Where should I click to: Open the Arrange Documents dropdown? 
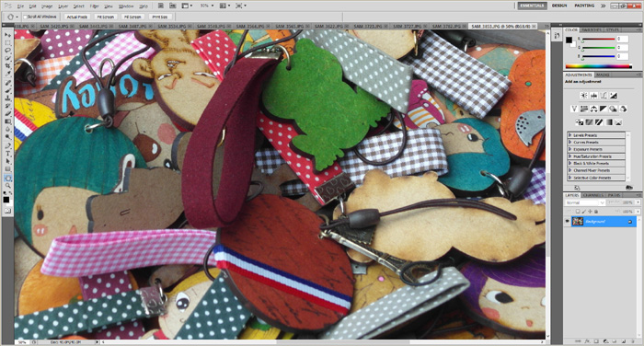(x=224, y=6)
